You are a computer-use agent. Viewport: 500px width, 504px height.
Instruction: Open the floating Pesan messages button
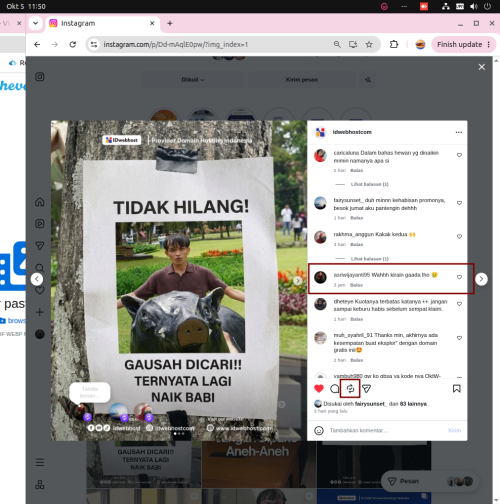[430, 481]
